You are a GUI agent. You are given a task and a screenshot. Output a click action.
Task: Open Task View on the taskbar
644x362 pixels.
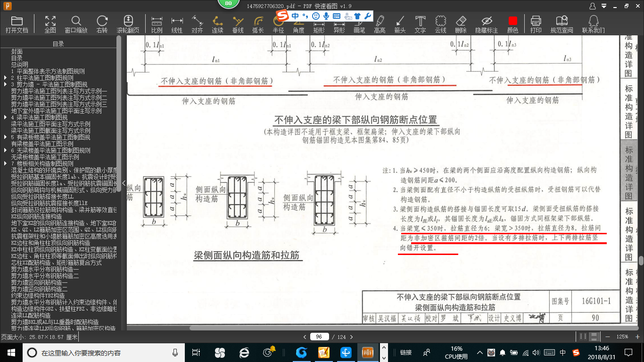pos(196,352)
